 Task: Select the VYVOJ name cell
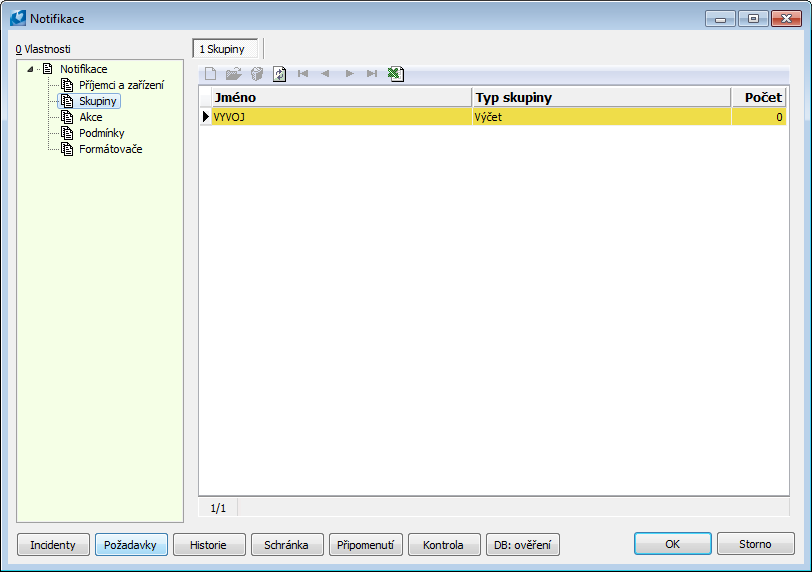tap(342, 117)
